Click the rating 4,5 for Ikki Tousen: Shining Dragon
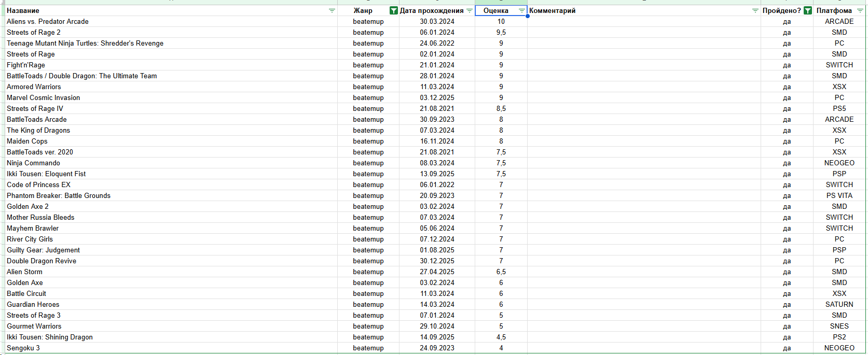Image resolution: width=868 pixels, height=355 pixels. pyautogui.click(x=501, y=337)
